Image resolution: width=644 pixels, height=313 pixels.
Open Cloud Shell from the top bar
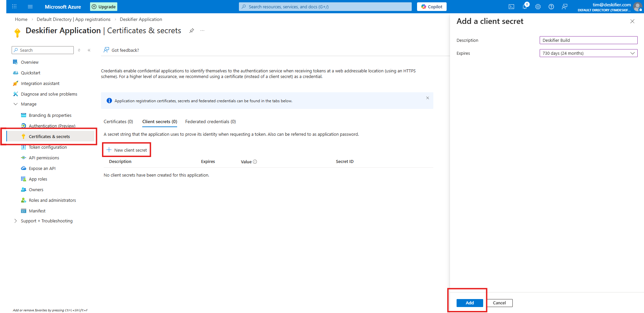point(511,7)
